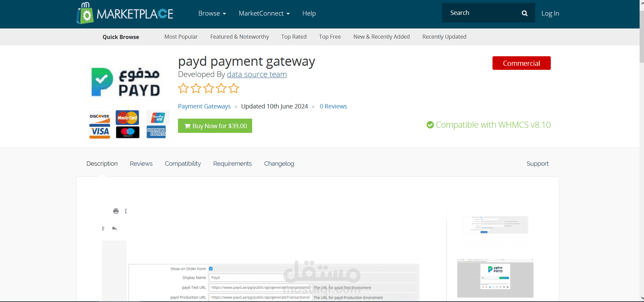Switch to the Description tab

[x=102, y=164]
